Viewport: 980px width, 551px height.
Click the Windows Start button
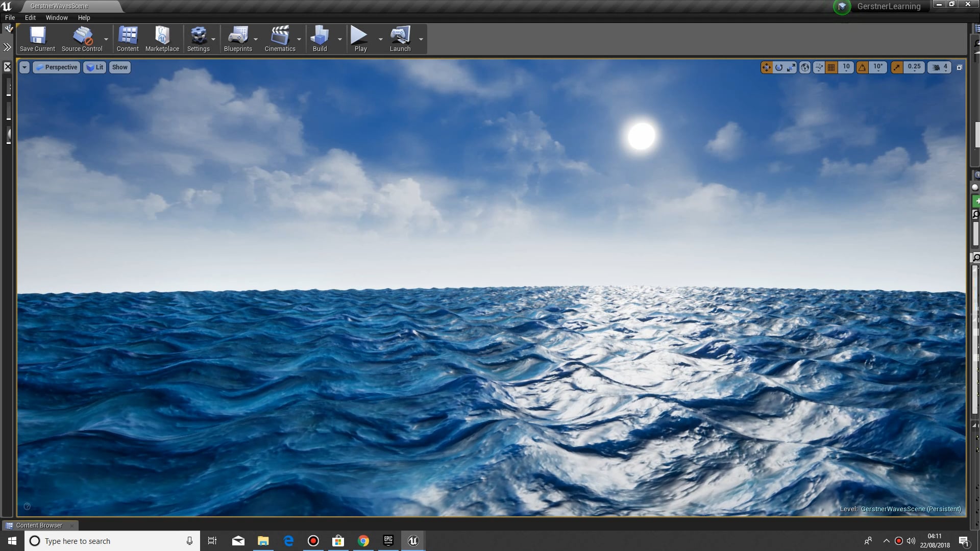(12, 541)
